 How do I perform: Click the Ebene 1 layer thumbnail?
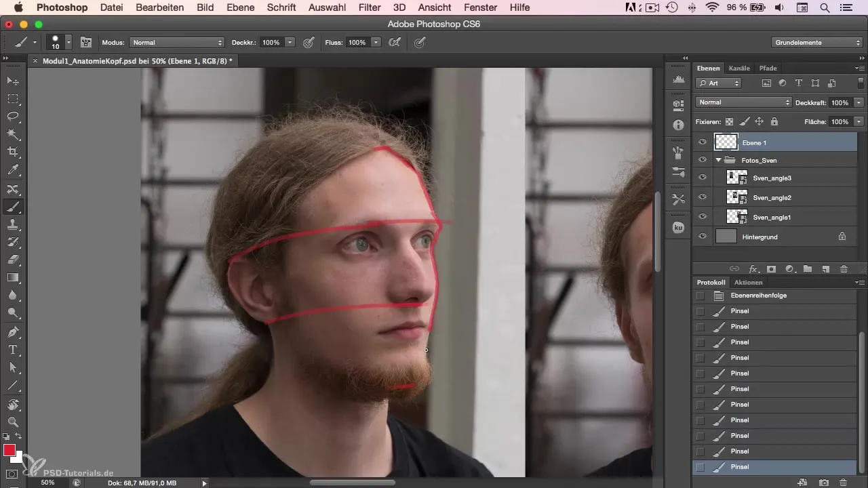click(726, 142)
